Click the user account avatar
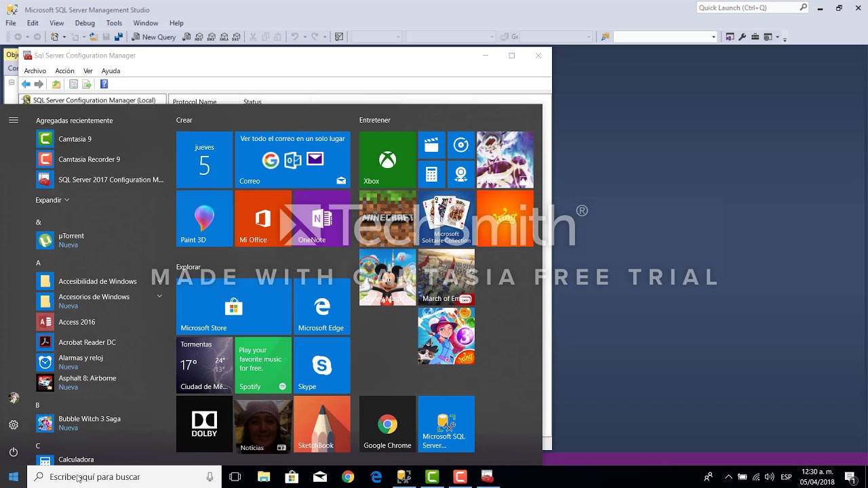Viewport: 868px width, 488px height. tap(14, 398)
